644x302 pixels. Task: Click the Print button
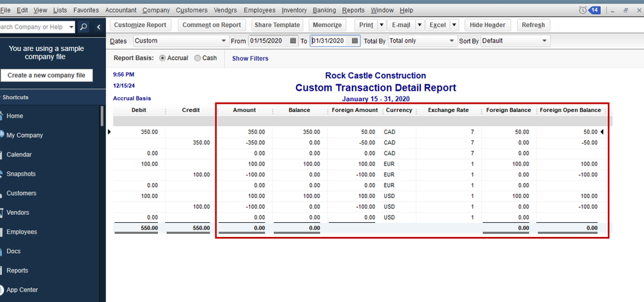pyautogui.click(x=366, y=25)
